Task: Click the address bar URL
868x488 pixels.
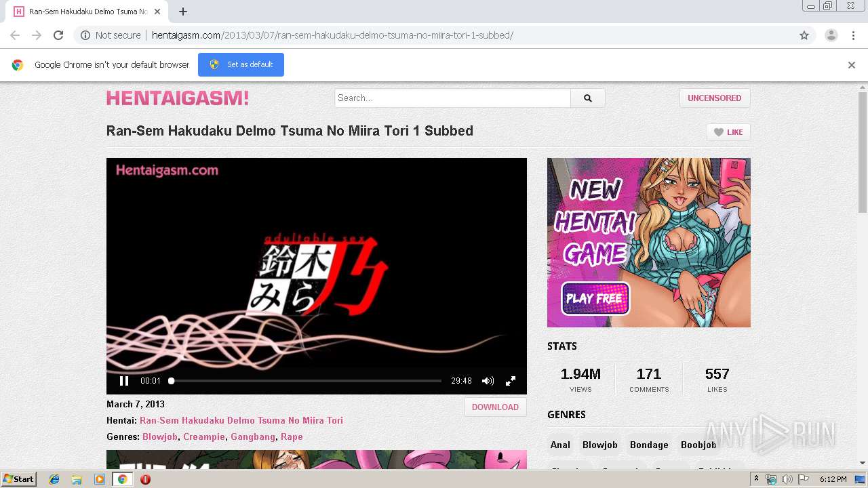Action: coord(332,35)
